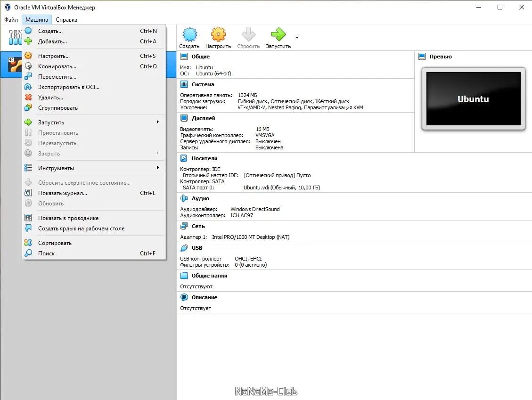The height and width of the screenshot is (400, 532).
Task: Select Поиск menu entry
Action: (x=94, y=253)
